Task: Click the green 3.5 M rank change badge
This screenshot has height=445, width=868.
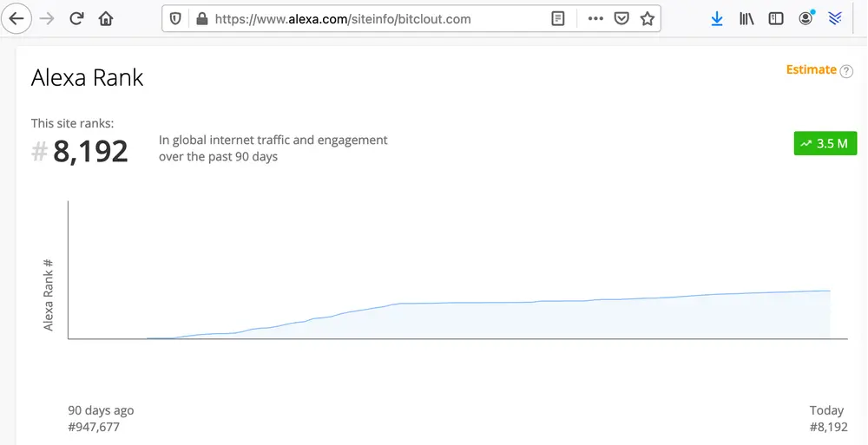Action: 825,143
